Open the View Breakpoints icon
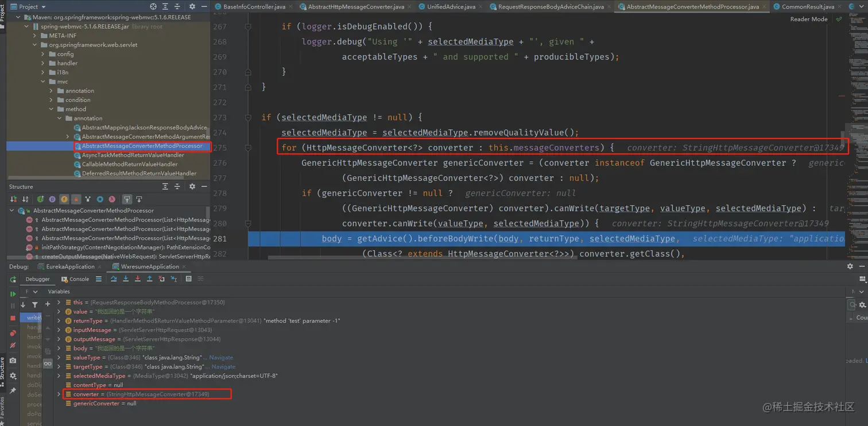 (13, 332)
